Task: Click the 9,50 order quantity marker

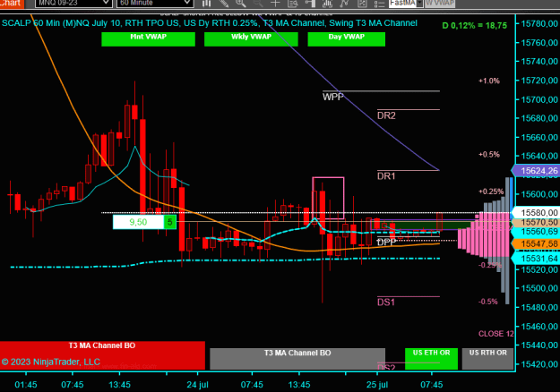Action: 138,222
